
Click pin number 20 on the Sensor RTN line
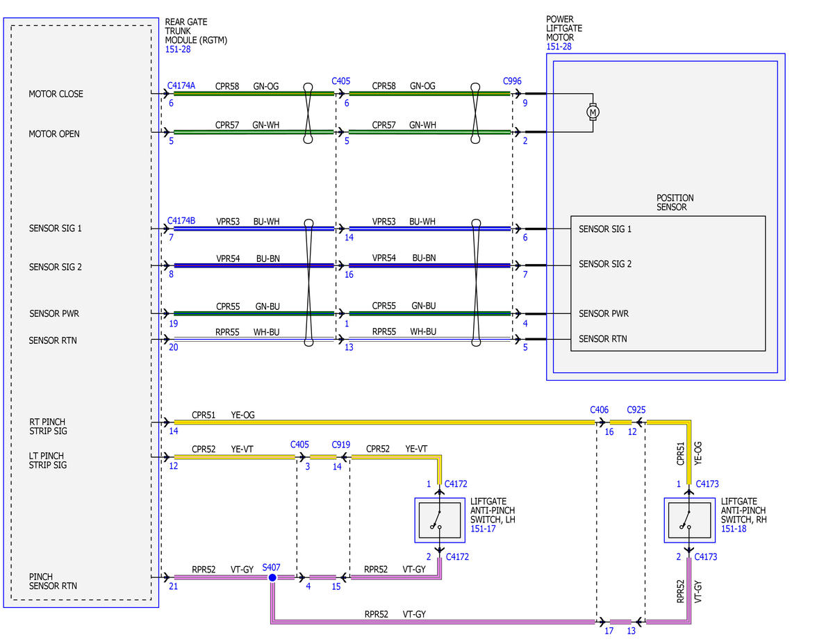[x=173, y=347]
